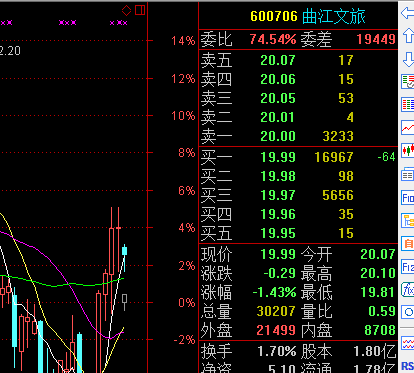Viewport: 414px width, 373px height.
Task: Click the down-arrow next stock icon
Action: coord(408,59)
